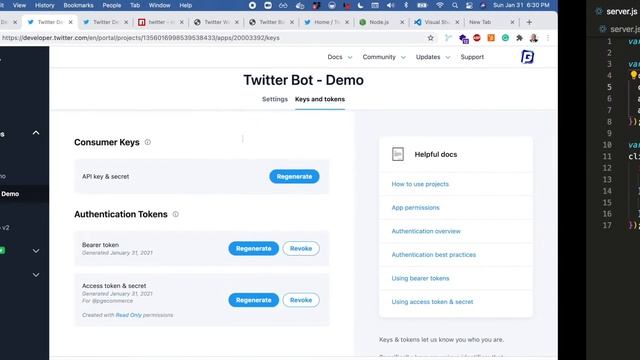Expand the sidebar section with green badge
Screen dimensions: 640x360
coord(36,251)
